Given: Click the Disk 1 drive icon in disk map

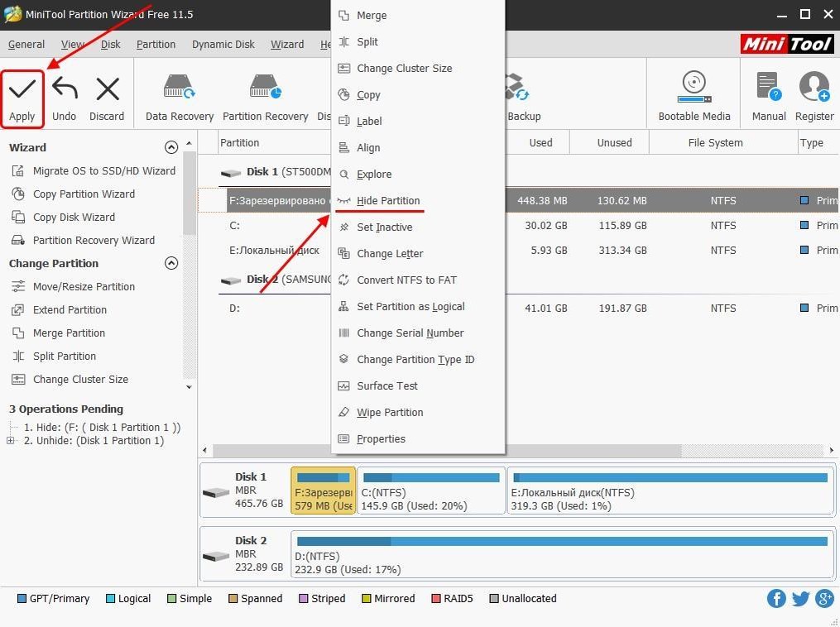Looking at the screenshot, I should (x=216, y=491).
